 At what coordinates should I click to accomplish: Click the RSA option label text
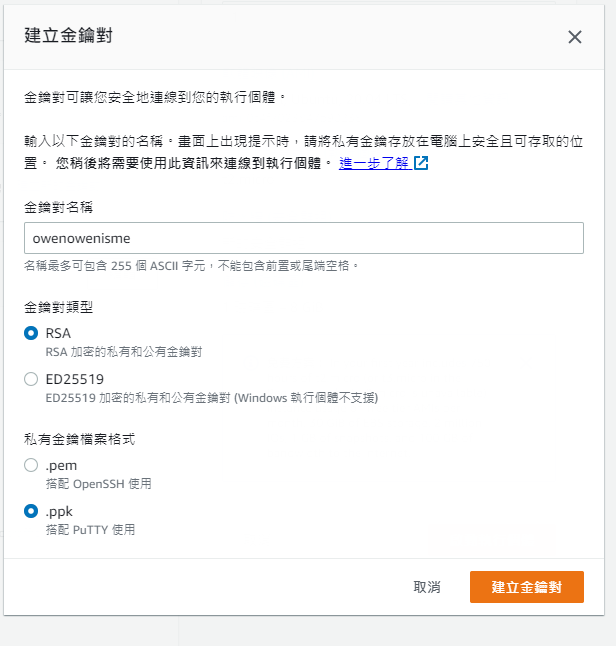59,333
